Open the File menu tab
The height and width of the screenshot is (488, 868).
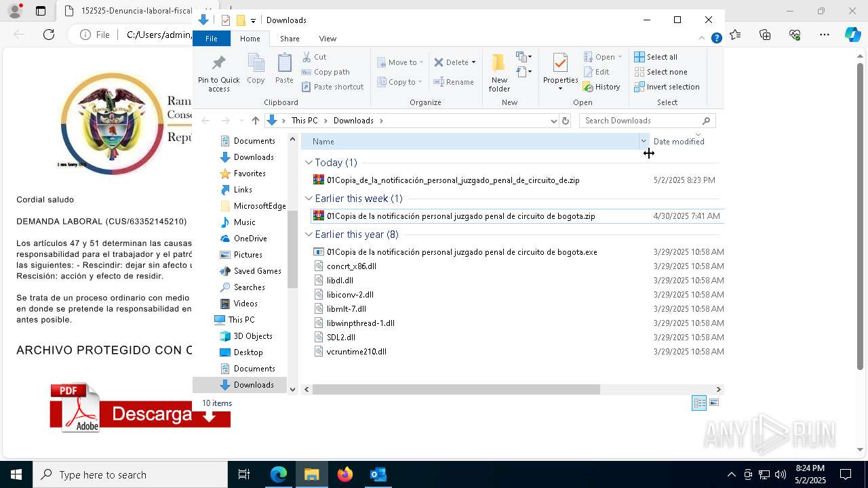212,39
